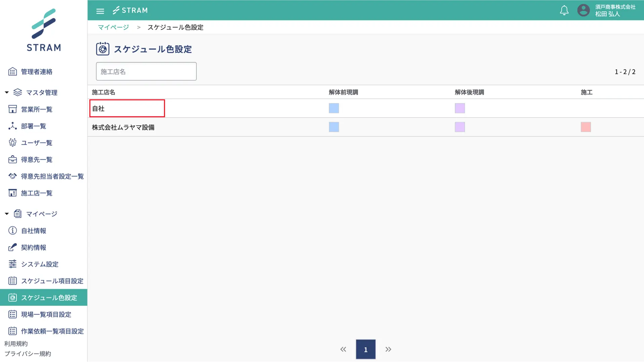Click the マイページ breadcrumb link
644x362 pixels.
click(x=113, y=27)
